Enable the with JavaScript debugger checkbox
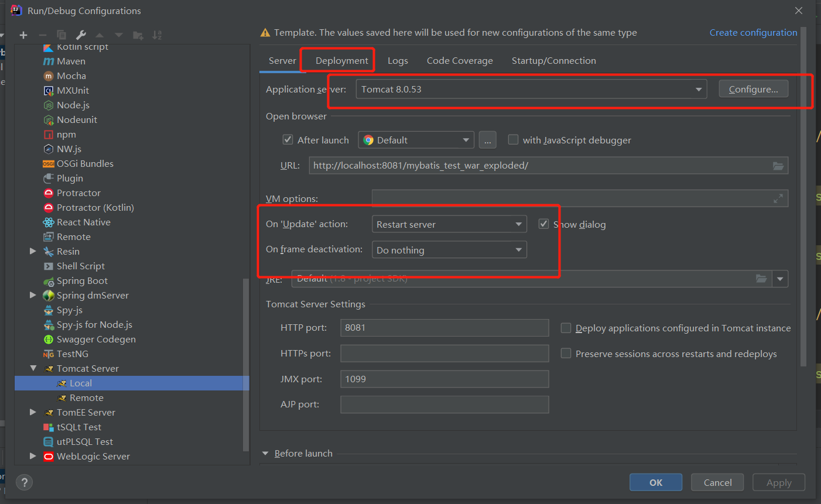The height and width of the screenshot is (504, 821). pyautogui.click(x=513, y=140)
